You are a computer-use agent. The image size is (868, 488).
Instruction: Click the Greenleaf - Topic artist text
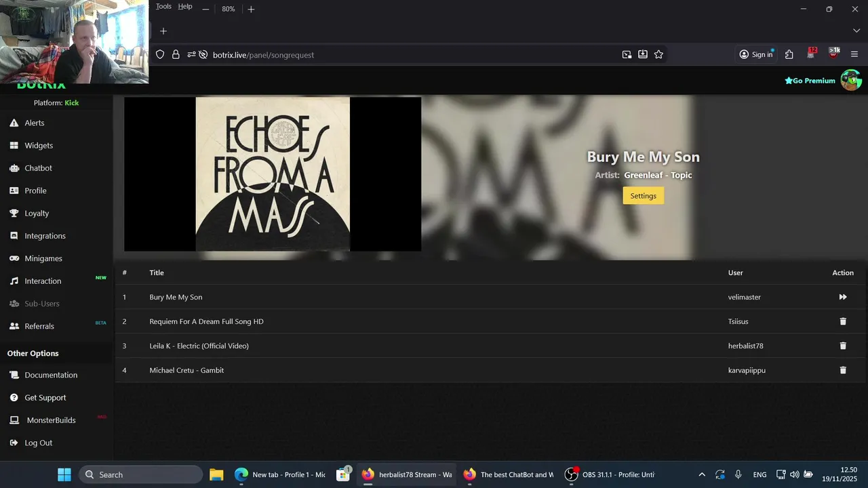tap(658, 176)
